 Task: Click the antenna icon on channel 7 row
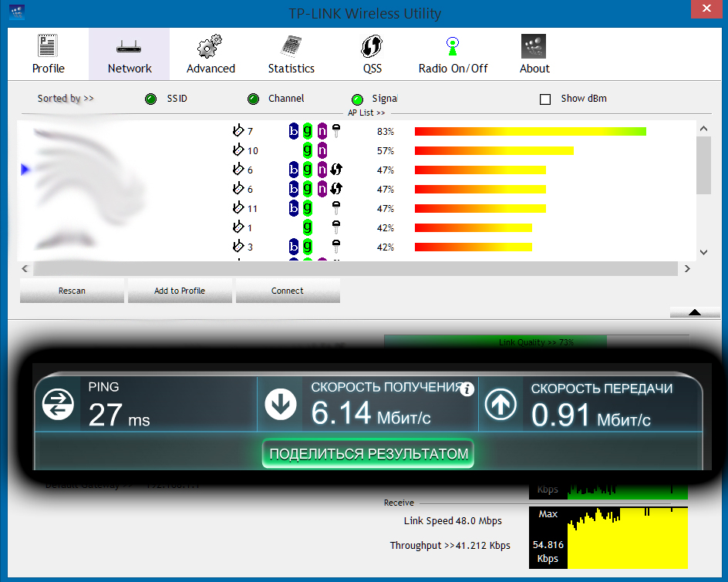[238, 130]
